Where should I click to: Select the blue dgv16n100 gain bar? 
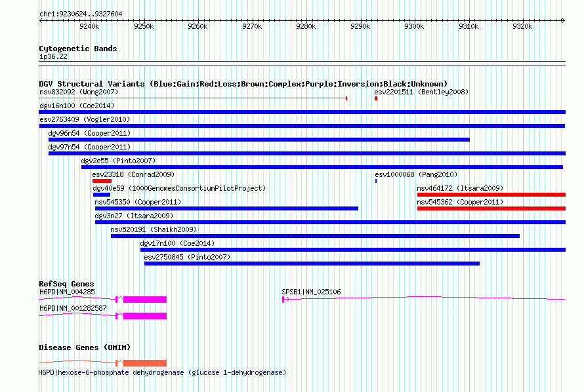[x=302, y=112]
